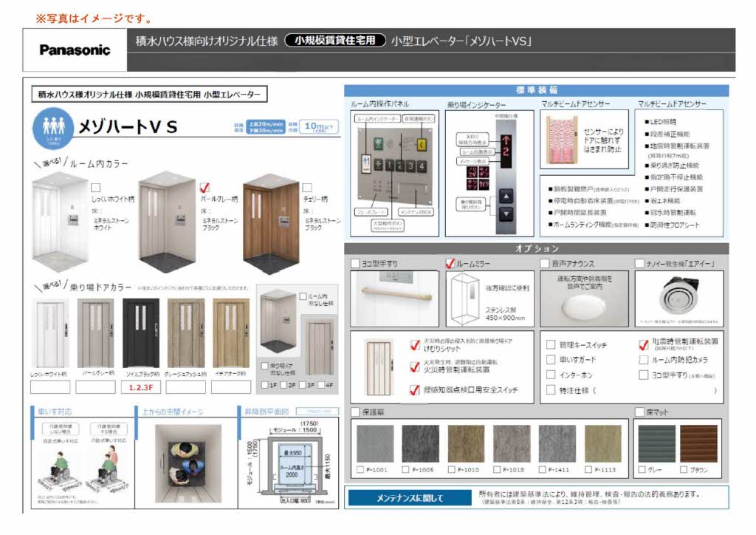Viewport: 756px width, 535px height.
Task: Click the floor field containing 1.2.3F
Action: click(141, 387)
